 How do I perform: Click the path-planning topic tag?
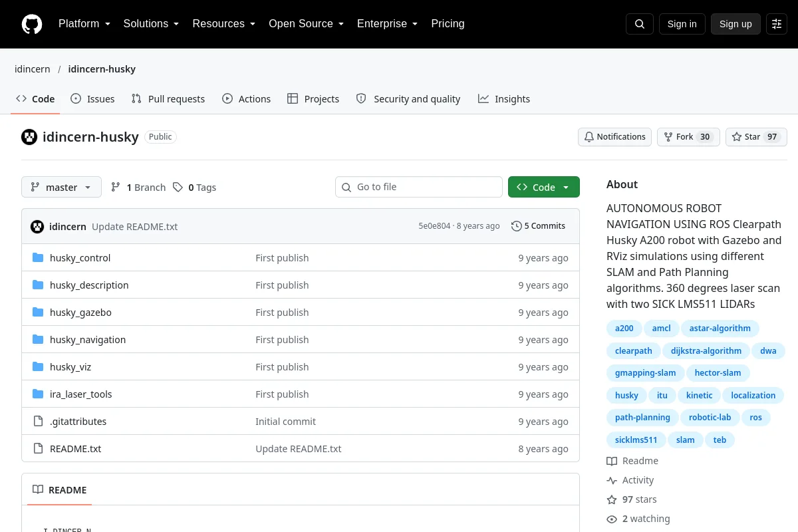click(642, 418)
